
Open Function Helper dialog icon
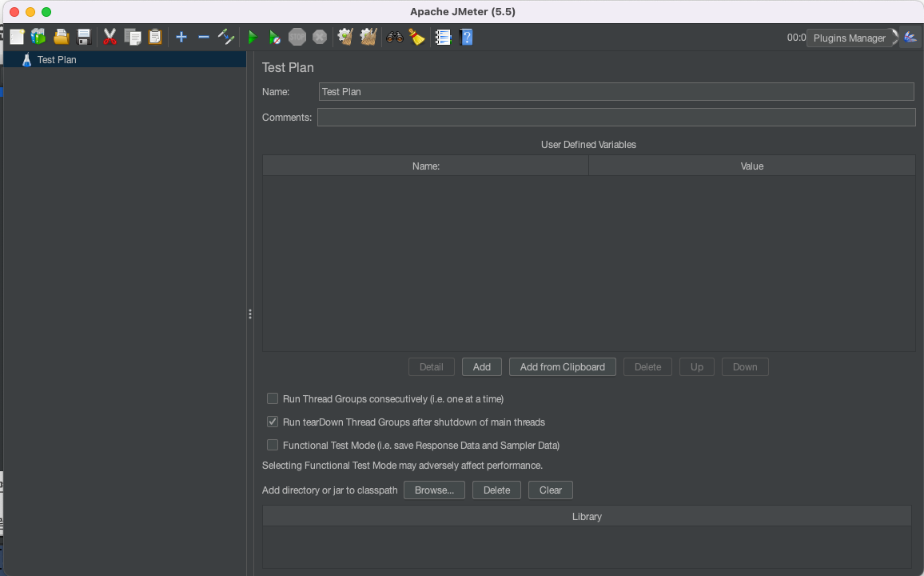pyautogui.click(x=443, y=37)
